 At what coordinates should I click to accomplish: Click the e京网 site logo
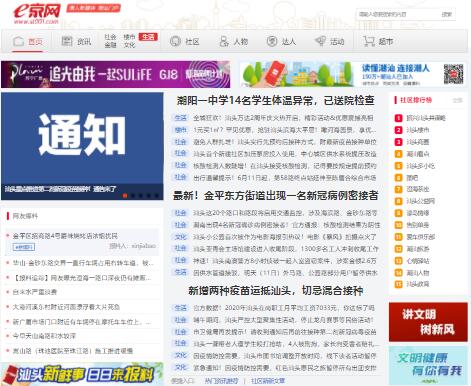pos(37,14)
